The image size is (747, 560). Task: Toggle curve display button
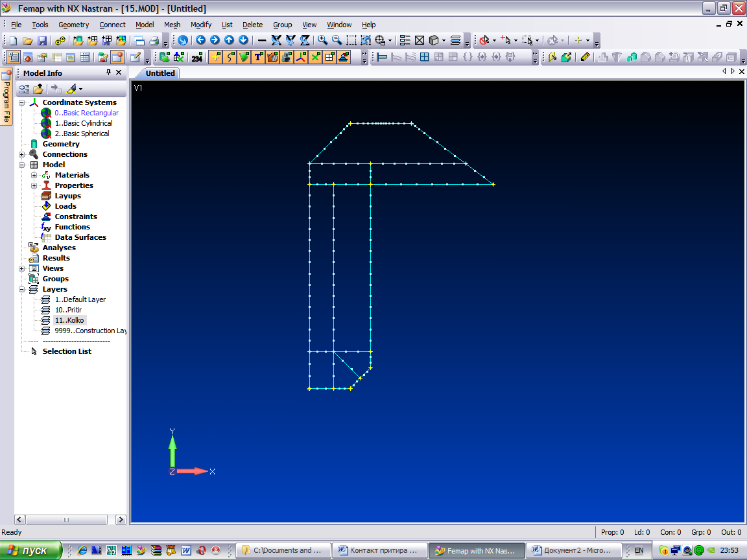[230, 58]
